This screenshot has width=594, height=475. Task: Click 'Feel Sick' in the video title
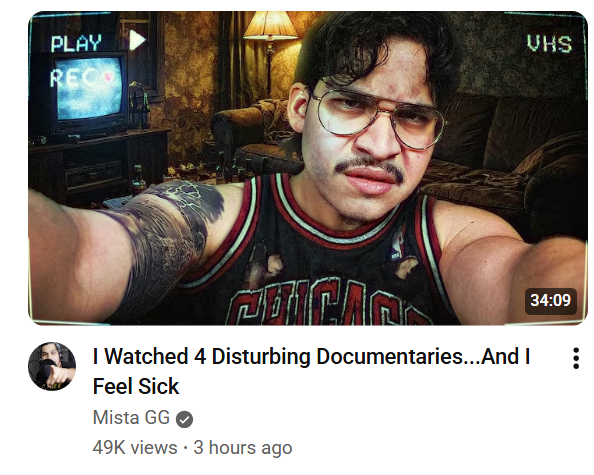[x=136, y=387]
